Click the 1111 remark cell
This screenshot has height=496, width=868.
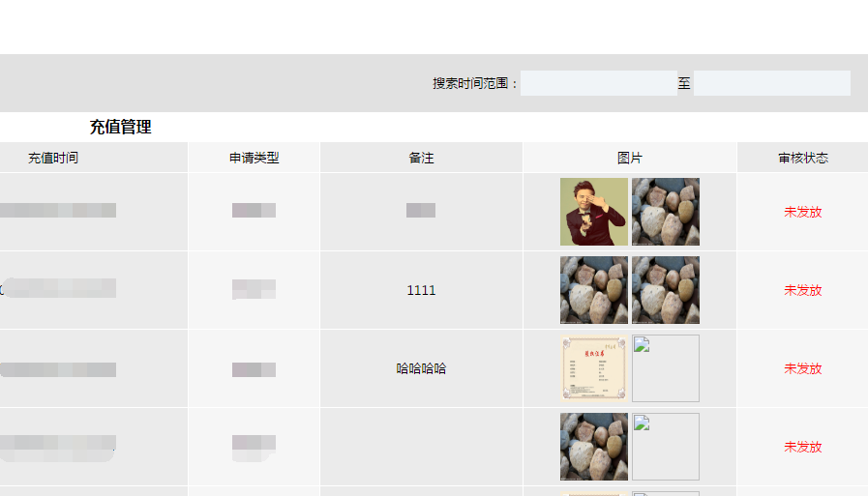[x=421, y=290]
